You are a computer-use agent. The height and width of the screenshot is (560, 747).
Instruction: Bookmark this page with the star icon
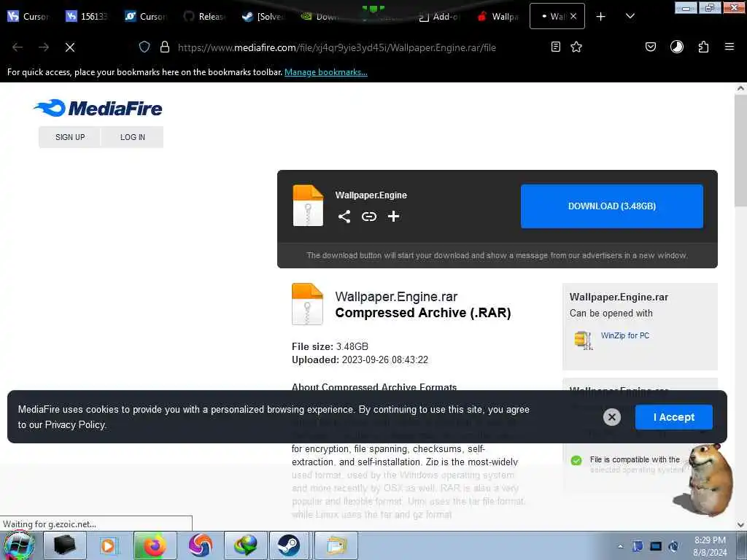pyautogui.click(x=576, y=47)
